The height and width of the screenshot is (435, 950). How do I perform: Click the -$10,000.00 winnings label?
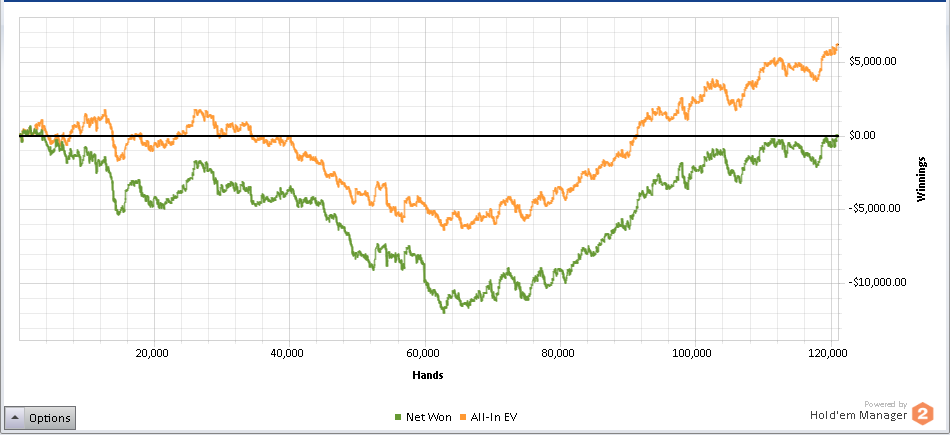(x=878, y=282)
